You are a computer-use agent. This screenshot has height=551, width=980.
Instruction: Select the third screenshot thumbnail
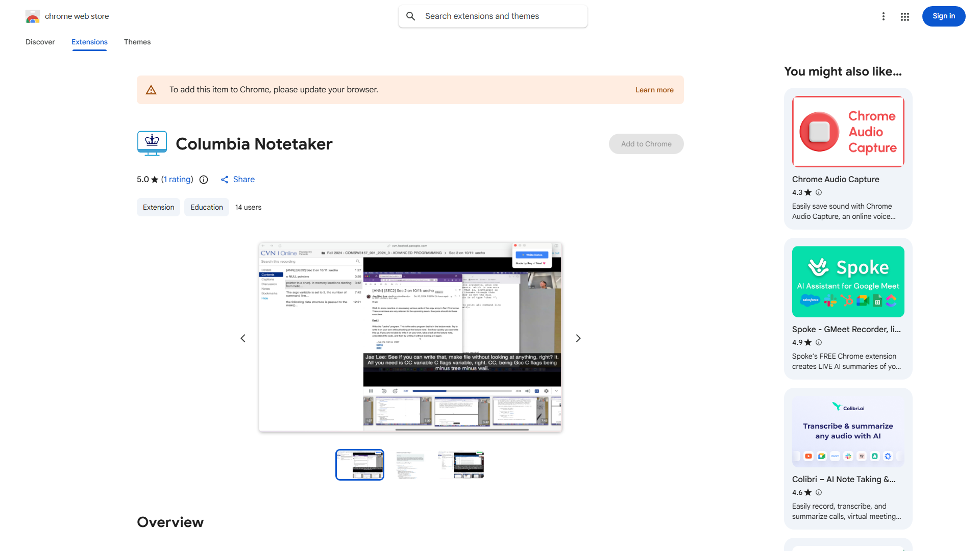tap(460, 464)
